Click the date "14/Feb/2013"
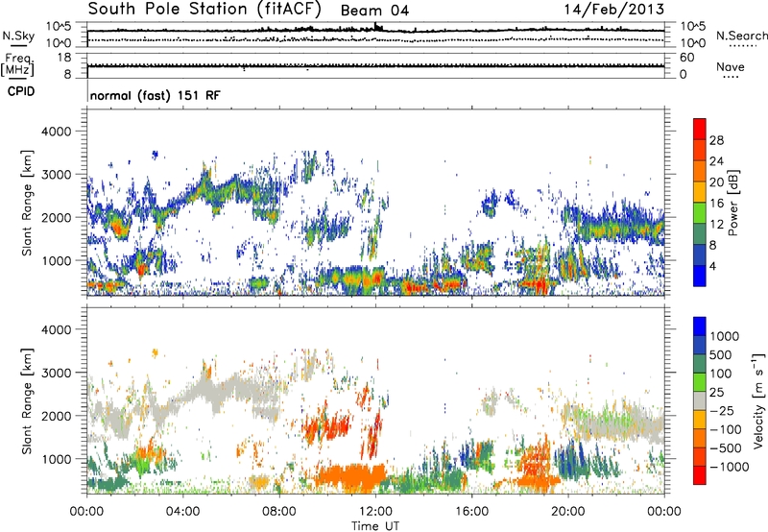This screenshot has height=532, width=768. click(x=614, y=9)
